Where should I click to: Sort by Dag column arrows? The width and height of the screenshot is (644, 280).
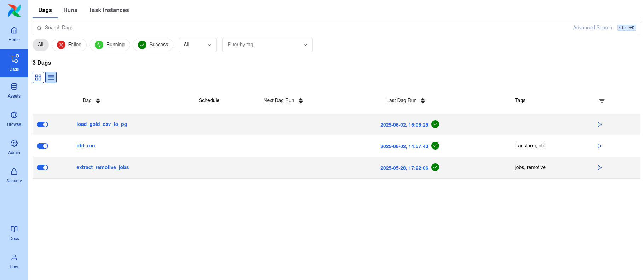click(x=98, y=101)
